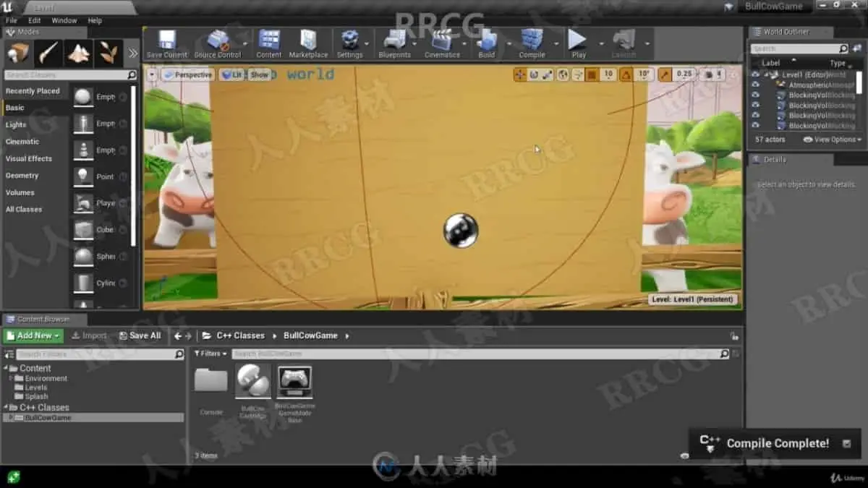Image resolution: width=868 pixels, height=488 pixels.
Task: Click the Point Light placement icon
Action: coord(84,176)
